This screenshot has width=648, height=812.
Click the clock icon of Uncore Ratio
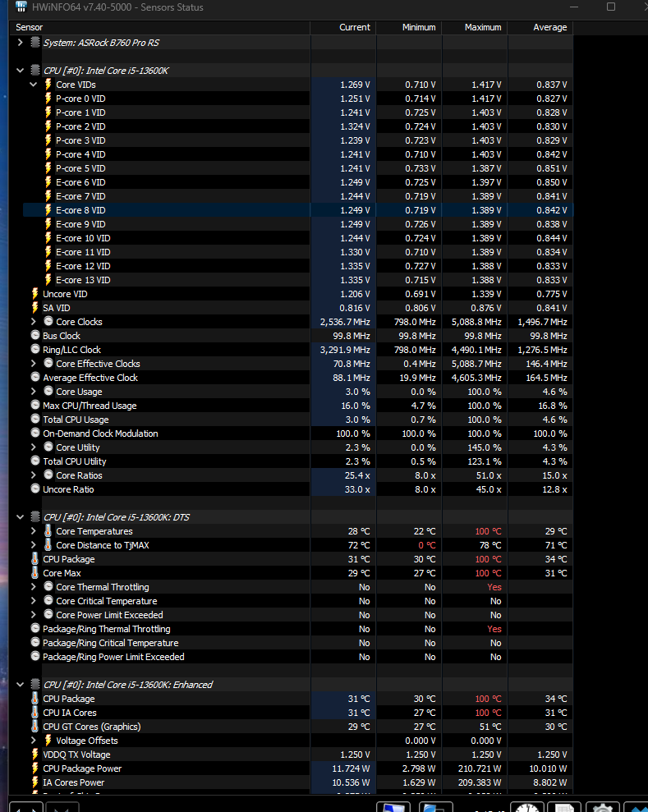coord(35,489)
